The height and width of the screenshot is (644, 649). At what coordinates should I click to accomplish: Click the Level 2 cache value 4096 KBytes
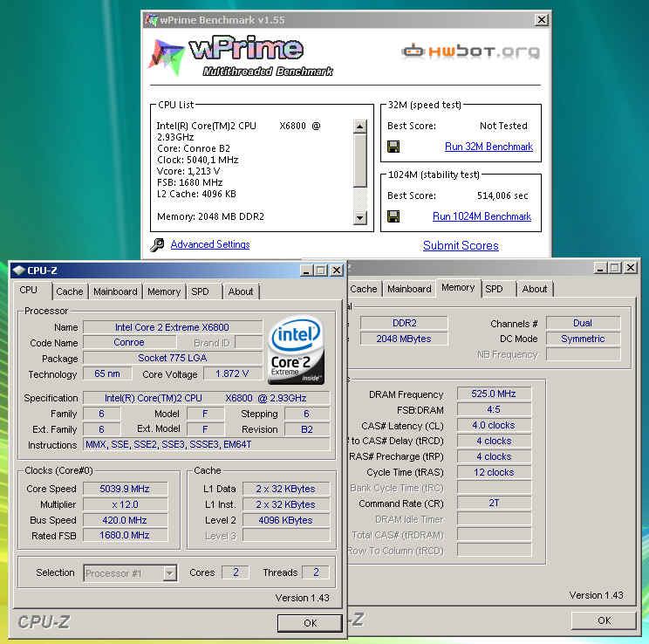pos(285,520)
